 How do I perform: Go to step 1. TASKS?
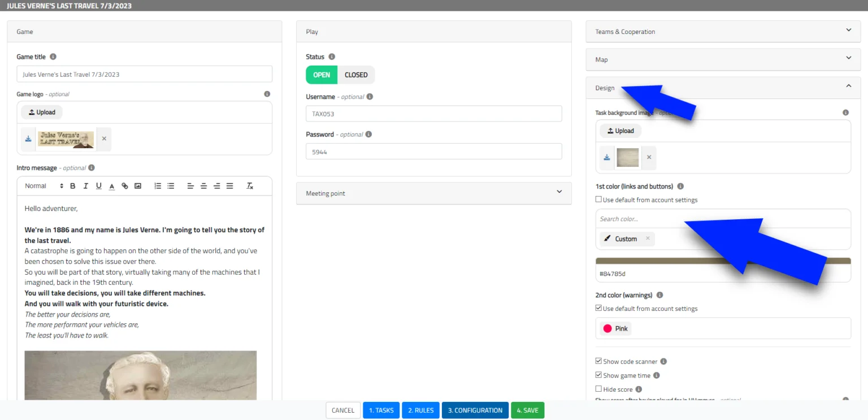(381, 410)
